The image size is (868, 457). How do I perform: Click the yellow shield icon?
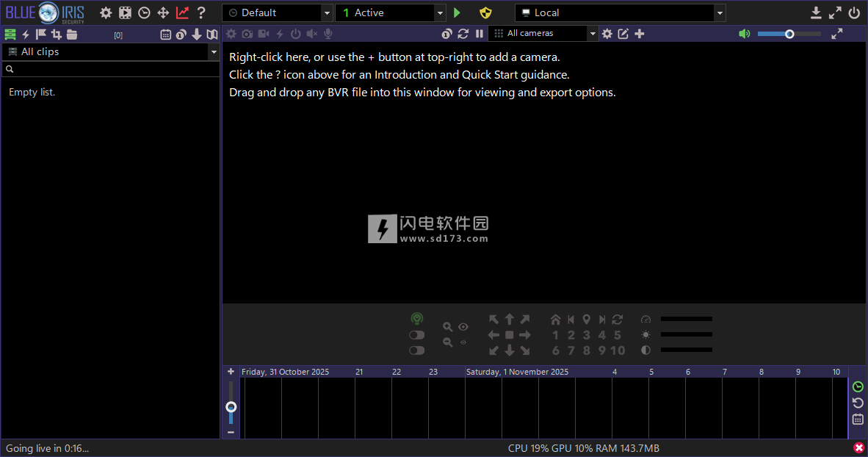click(x=485, y=12)
